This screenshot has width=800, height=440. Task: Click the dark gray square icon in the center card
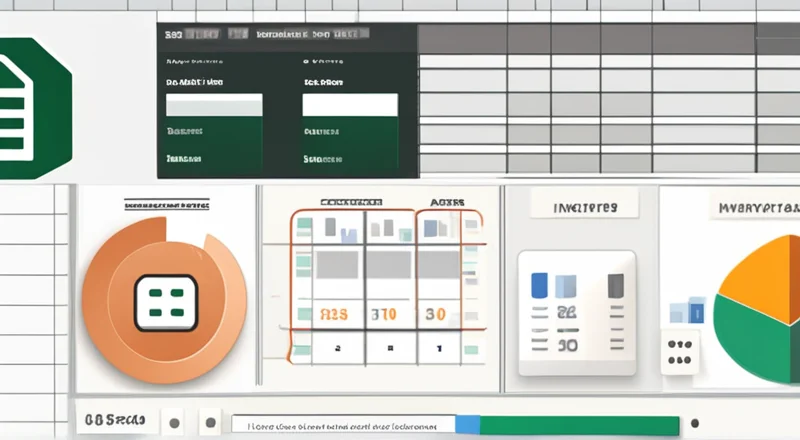[616, 284]
